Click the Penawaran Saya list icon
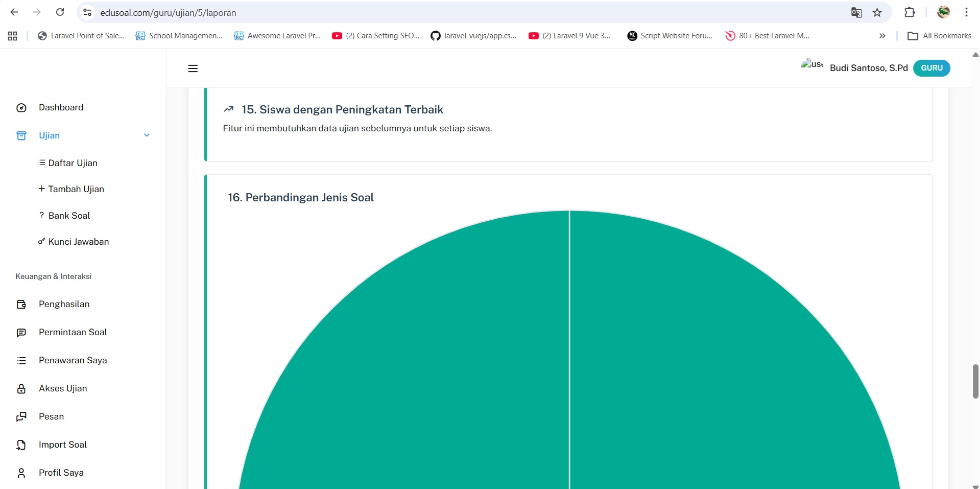 [x=21, y=361]
